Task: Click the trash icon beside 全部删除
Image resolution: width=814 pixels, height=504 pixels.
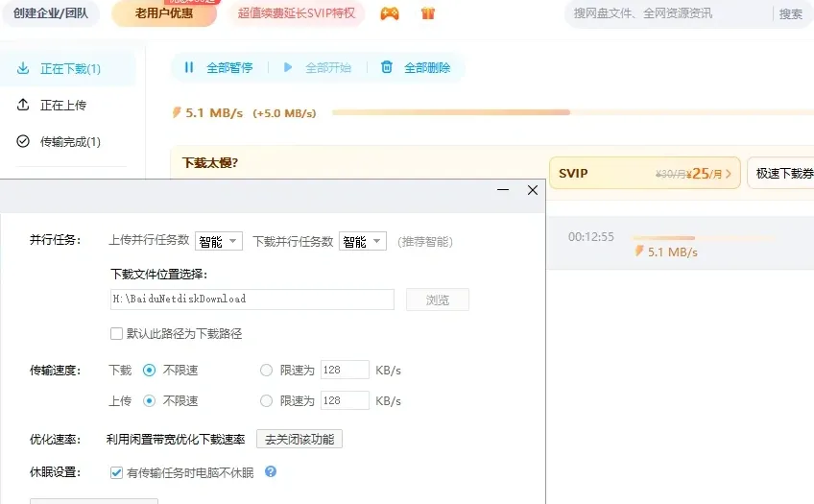Action: (x=387, y=67)
